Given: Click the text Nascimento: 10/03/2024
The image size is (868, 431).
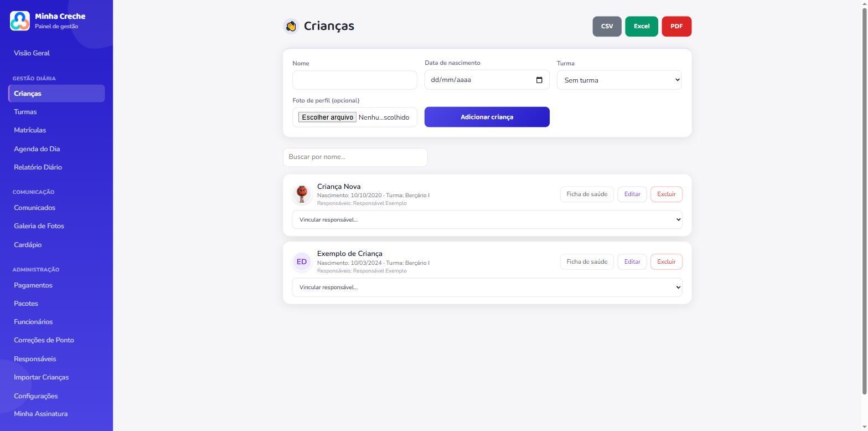Looking at the screenshot, I should pyautogui.click(x=349, y=263).
